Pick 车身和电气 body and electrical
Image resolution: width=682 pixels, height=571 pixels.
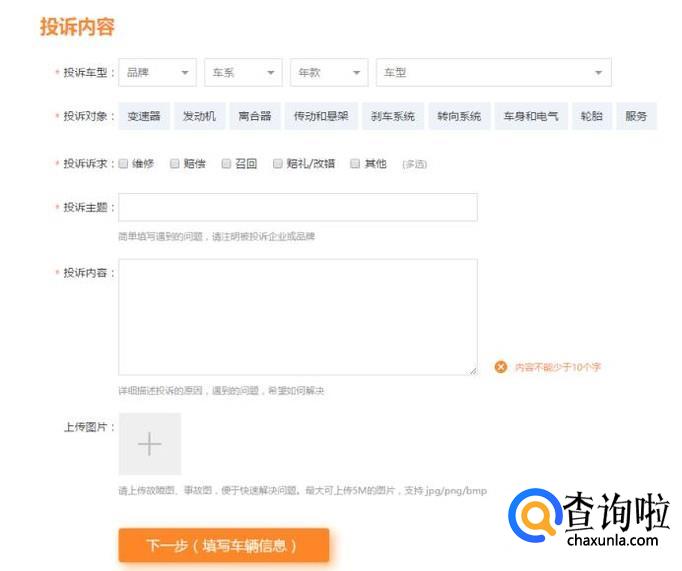click(531, 117)
